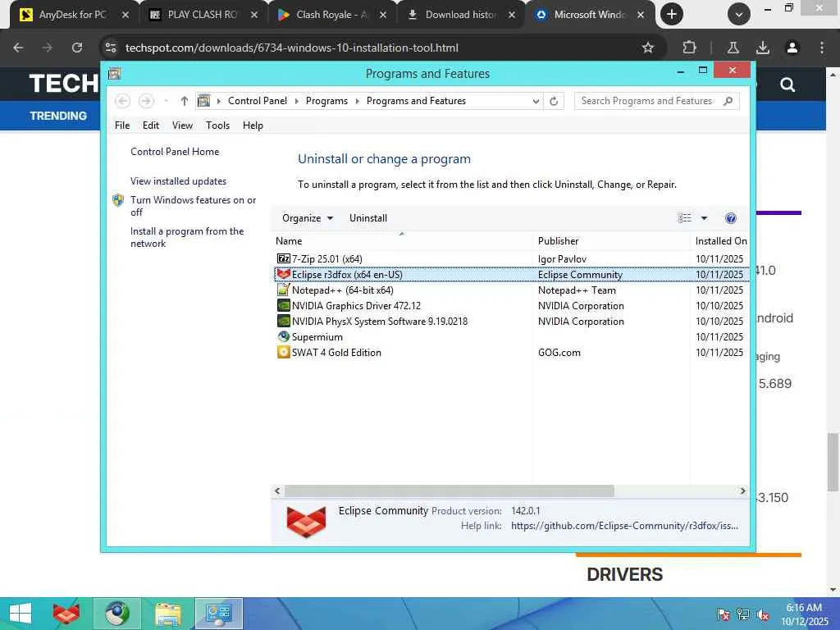Click the Chrome page vertical scrollbar thumb
Viewport: 840px width, 630px height.
click(833, 462)
